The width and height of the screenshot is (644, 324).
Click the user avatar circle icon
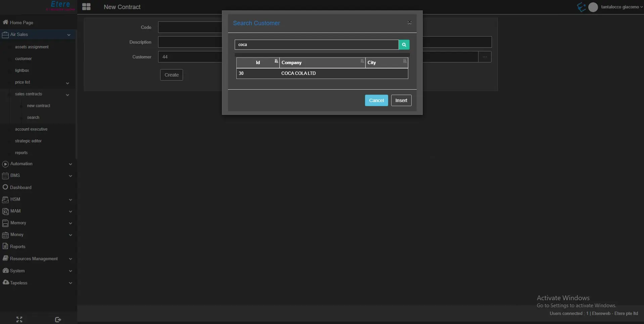tap(593, 7)
